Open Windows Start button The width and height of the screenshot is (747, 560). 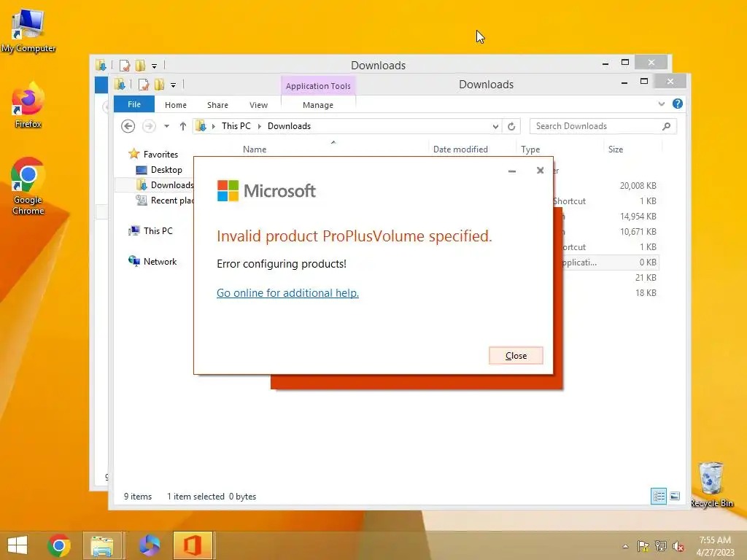(18, 545)
